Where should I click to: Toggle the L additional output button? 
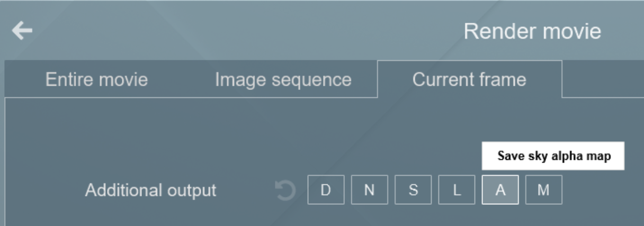pyautogui.click(x=456, y=190)
